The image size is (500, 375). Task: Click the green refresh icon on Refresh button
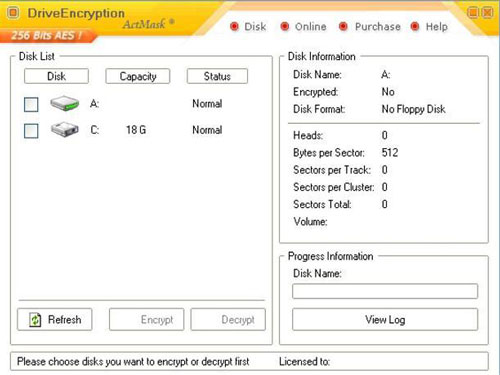[x=35, y=320]
